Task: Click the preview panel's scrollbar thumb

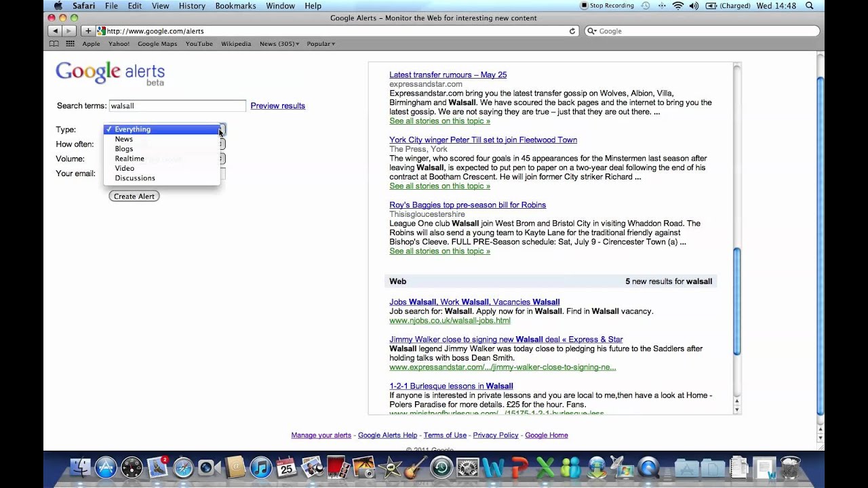Action: tap(737, 302)
